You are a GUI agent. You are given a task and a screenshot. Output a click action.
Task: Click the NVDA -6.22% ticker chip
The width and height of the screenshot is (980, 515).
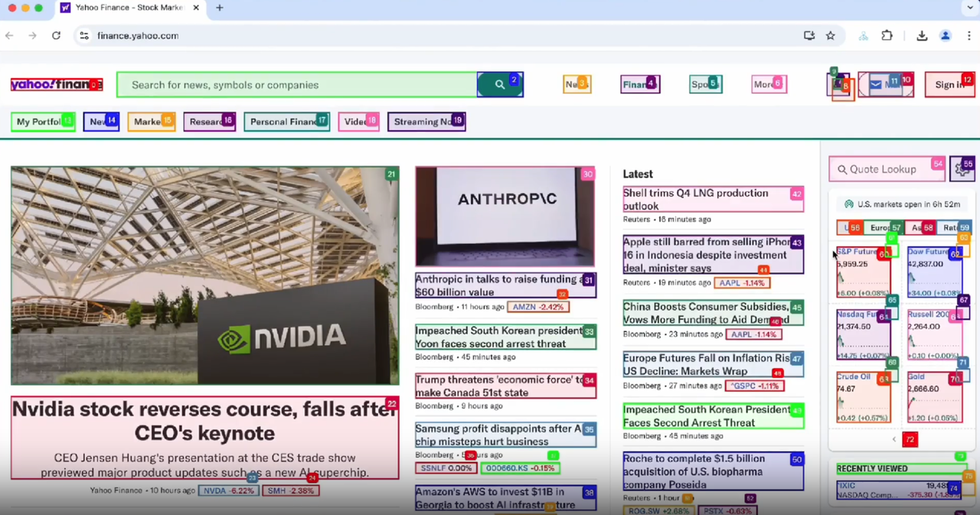pyautogui.click(x=228, y=491)
